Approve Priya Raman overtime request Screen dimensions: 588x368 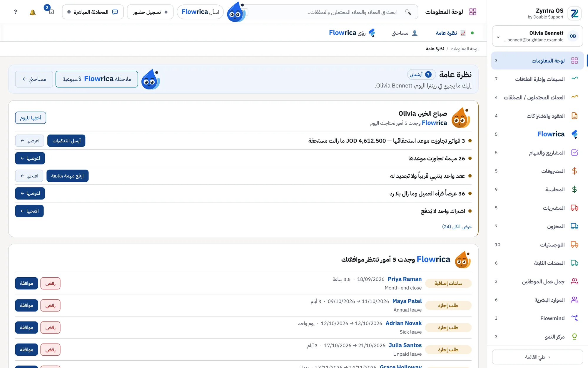26,283
